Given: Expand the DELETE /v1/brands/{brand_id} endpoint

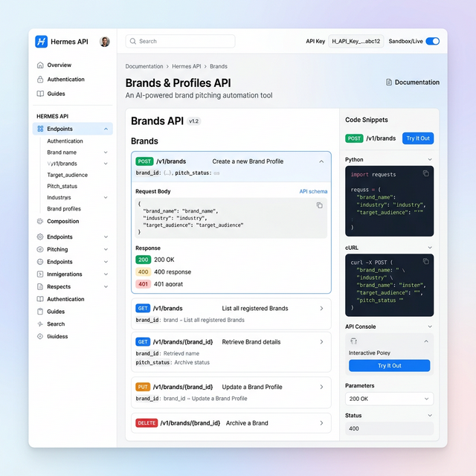Looking at the screenshot, I should click(x=321, y=423).
